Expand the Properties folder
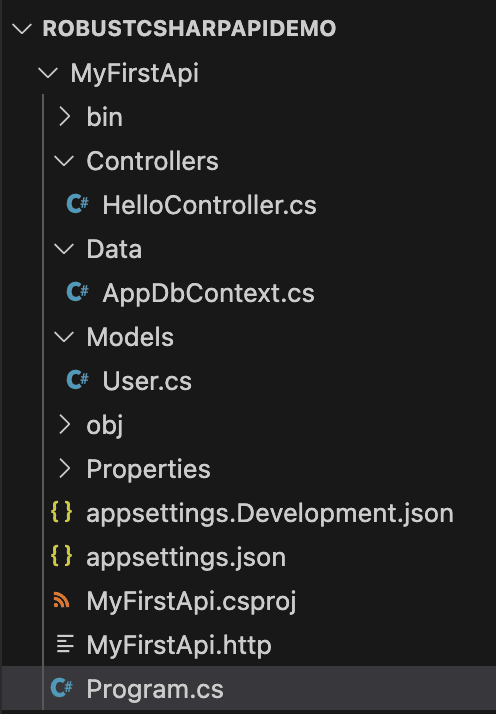This screenshot has width=496, height=714. [x=65, y=468]
